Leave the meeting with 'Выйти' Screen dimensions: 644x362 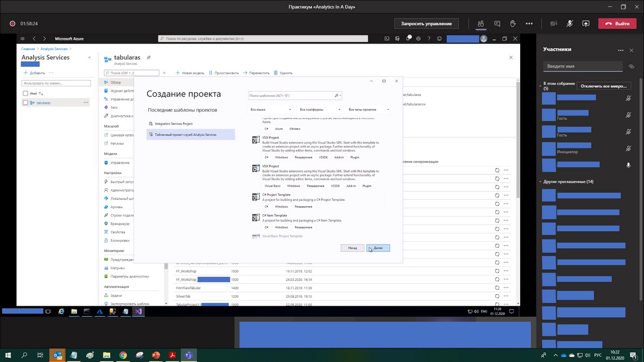coord(617,24)
